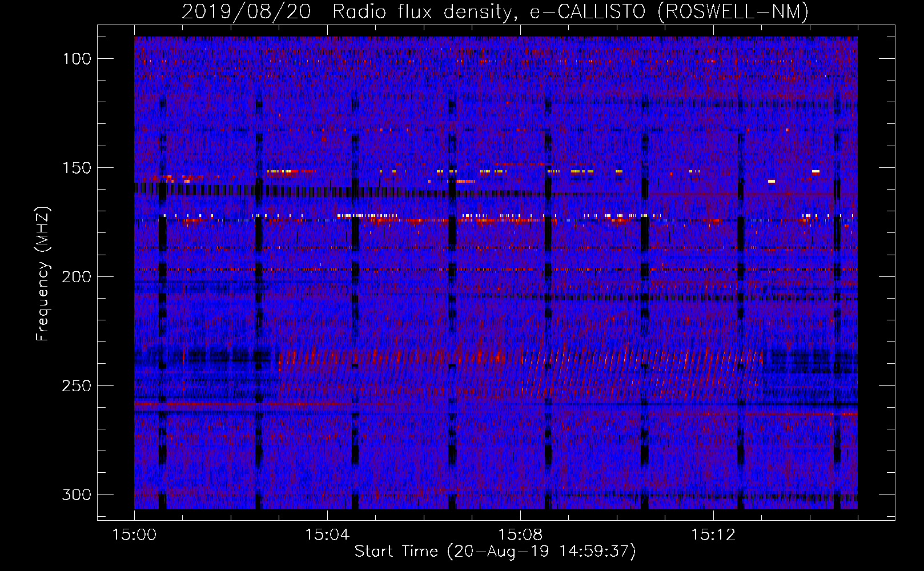The image size is (924, 571).
Task: Click the "Start Time (20-Aug-19 14:59:37)" label
Action: (495, 552)
